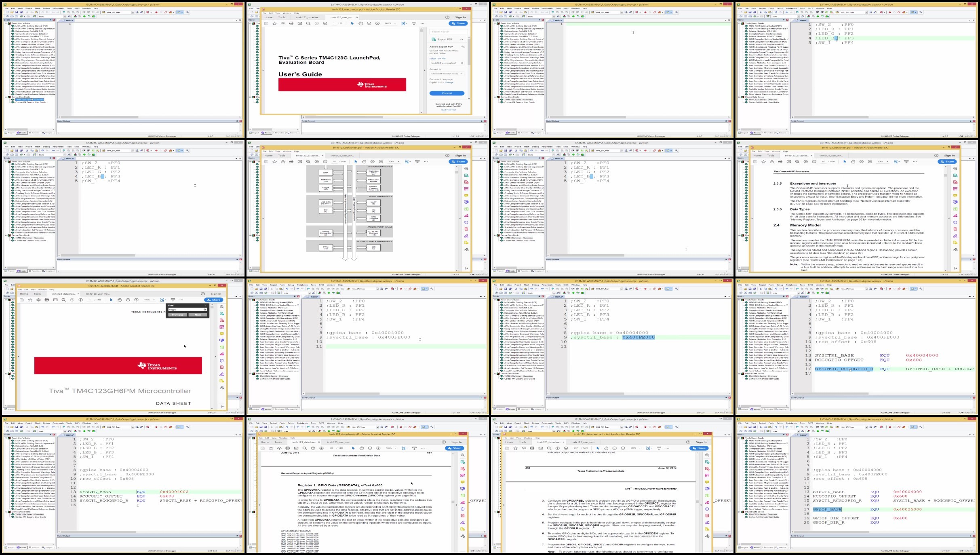Open the Home tab in the user manual window
The height and width of the screenshot is (555, 980).
(x=268, y=17)
